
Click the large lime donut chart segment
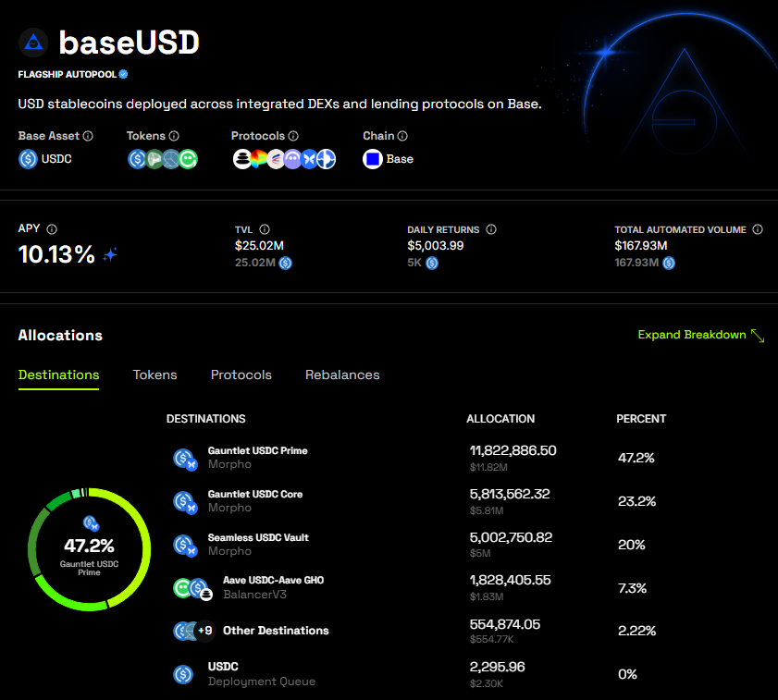pos(147,538)
